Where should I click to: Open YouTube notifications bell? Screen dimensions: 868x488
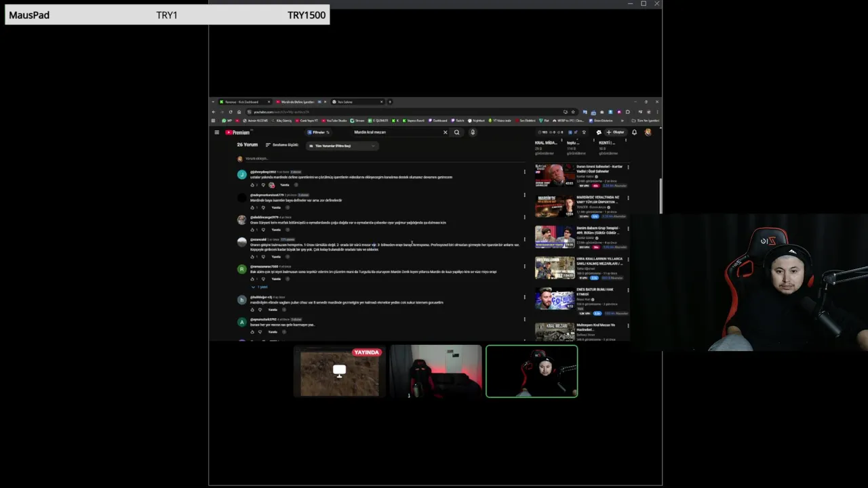(634, 132)
